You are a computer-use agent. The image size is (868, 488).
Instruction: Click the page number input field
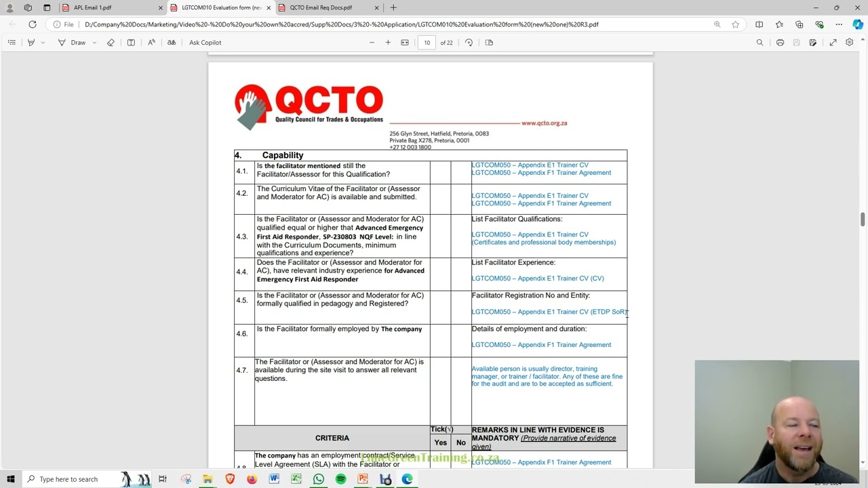[x=427, y=42]
